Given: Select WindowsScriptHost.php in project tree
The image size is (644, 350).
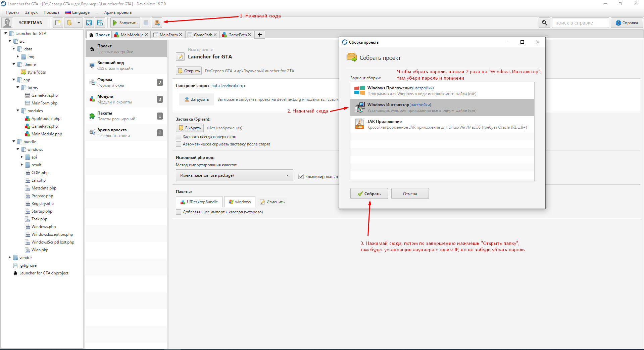Looking at the screenshot, I should tap(53, 242).
